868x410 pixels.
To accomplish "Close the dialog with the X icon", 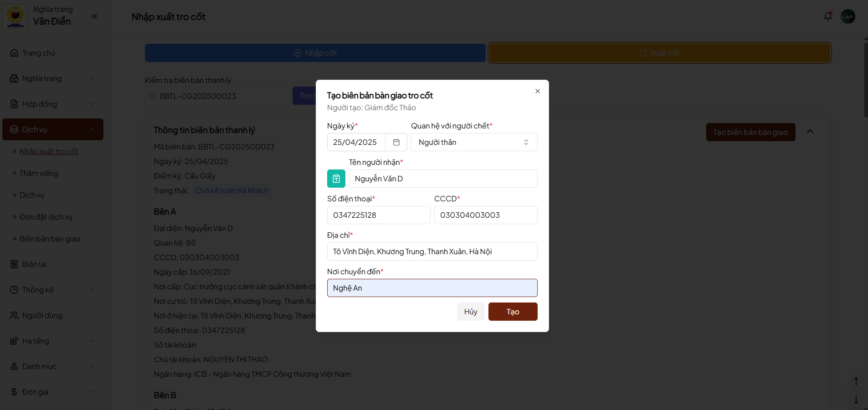I will coord(538,91).
